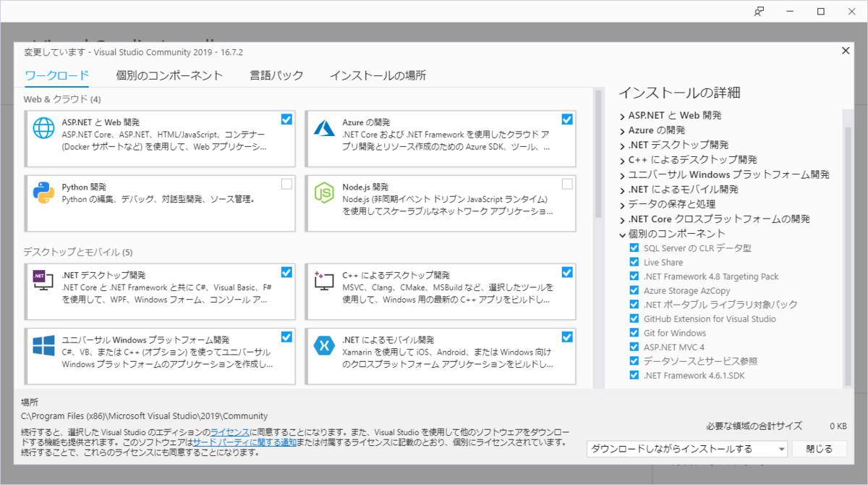Click the Node.js development hexagon icon
The image size is (868, 485).
pyautogui.click(x=323, y=193)
